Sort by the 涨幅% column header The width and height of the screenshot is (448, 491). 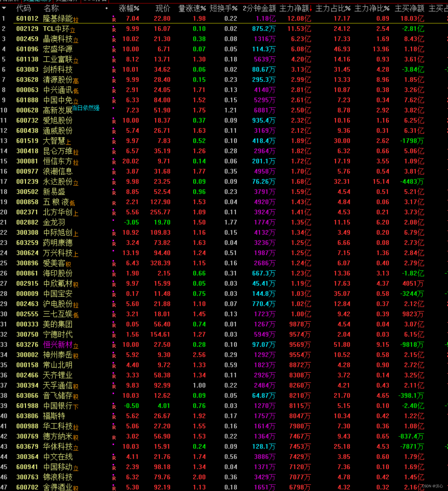(x=129, y=8)
